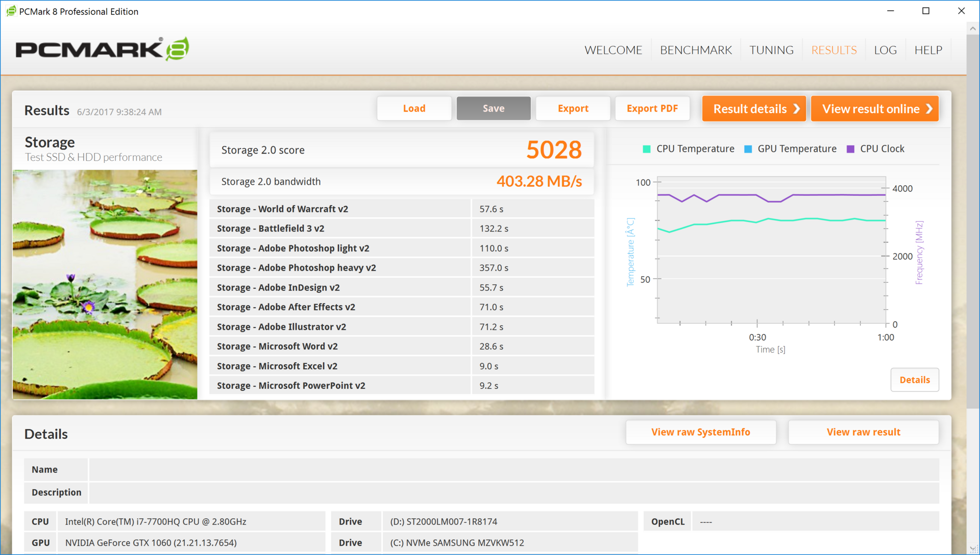Click the Export button
The image size is (980, 555).
point(573,108)
